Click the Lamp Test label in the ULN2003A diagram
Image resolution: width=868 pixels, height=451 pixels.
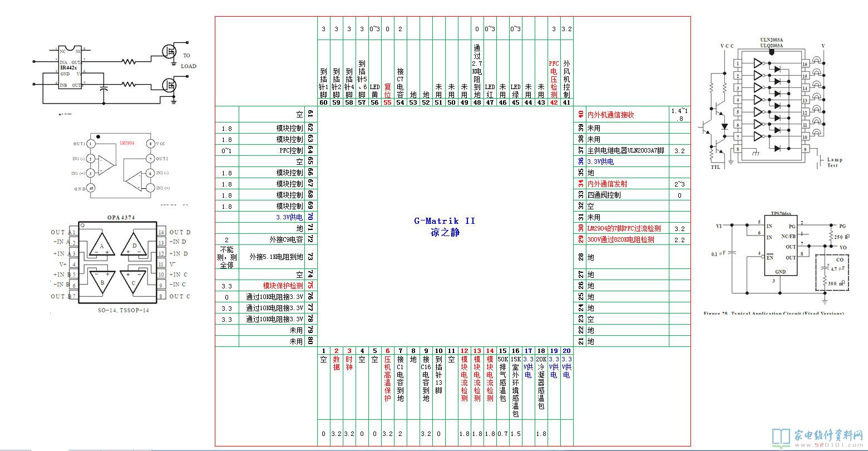point(835,162)
